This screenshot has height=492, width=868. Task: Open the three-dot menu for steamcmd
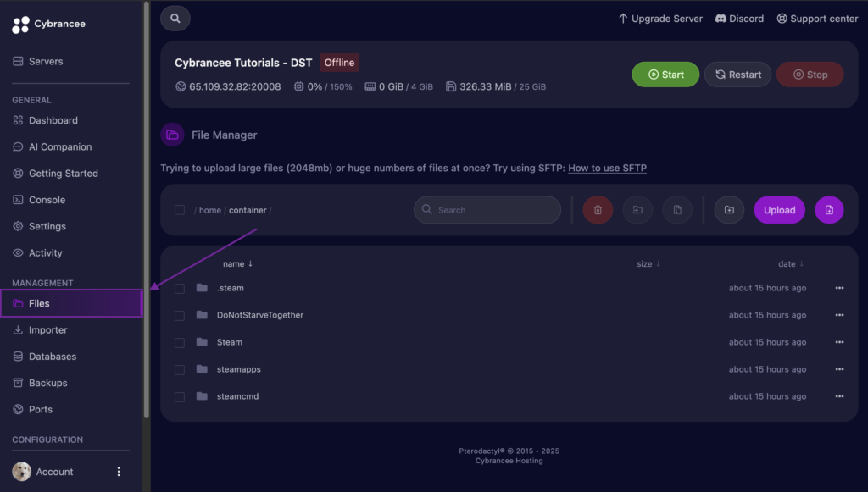[839, 396]
